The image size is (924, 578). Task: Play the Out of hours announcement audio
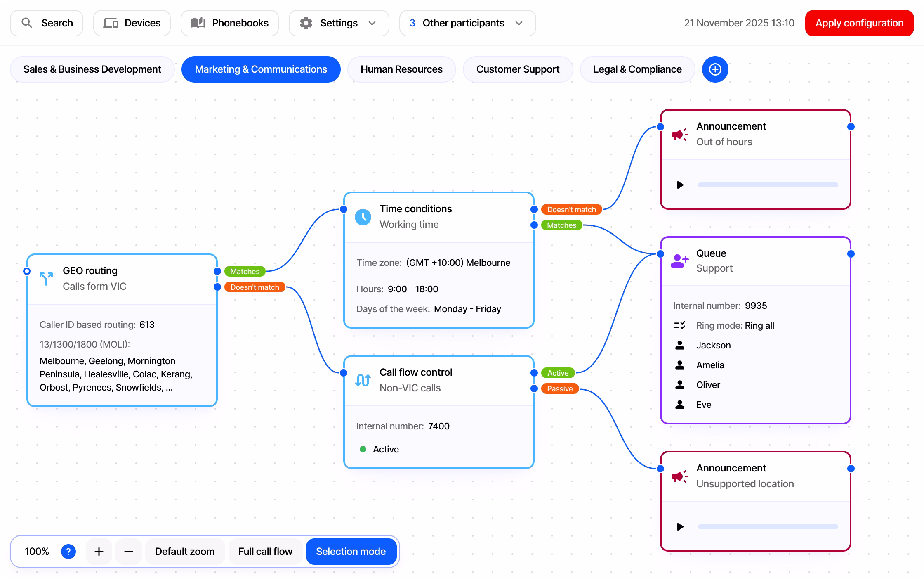pyautogui.click(x=680, y=185)
